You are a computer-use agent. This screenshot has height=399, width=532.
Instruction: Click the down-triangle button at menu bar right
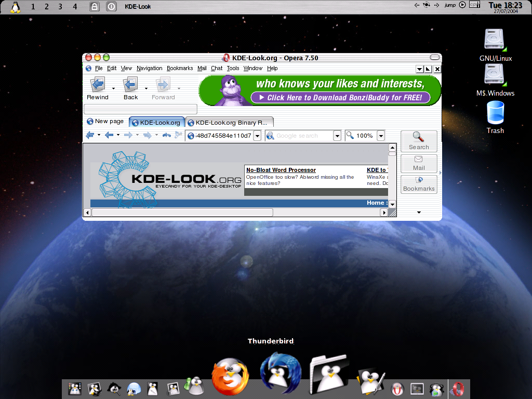click(419, 69)
